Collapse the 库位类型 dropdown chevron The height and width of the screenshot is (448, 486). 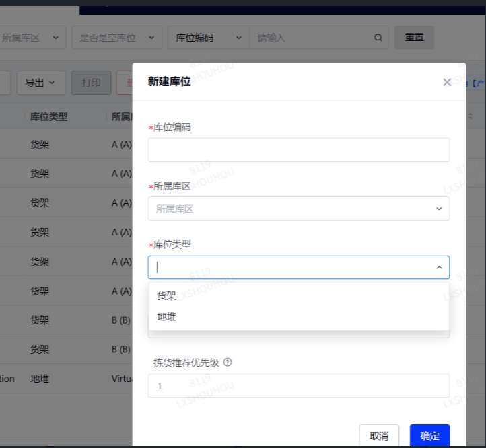click(439, 267)
